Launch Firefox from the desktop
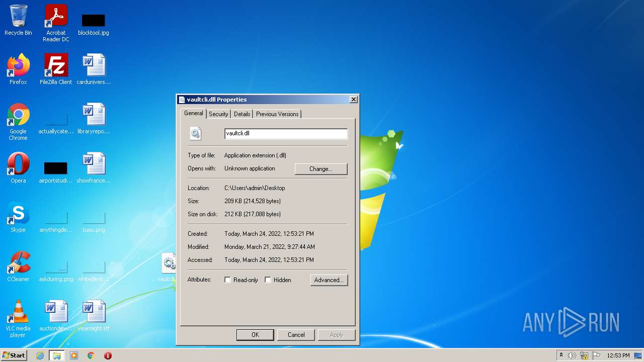Viewport: 644px width, 362px height. [18, 69]
